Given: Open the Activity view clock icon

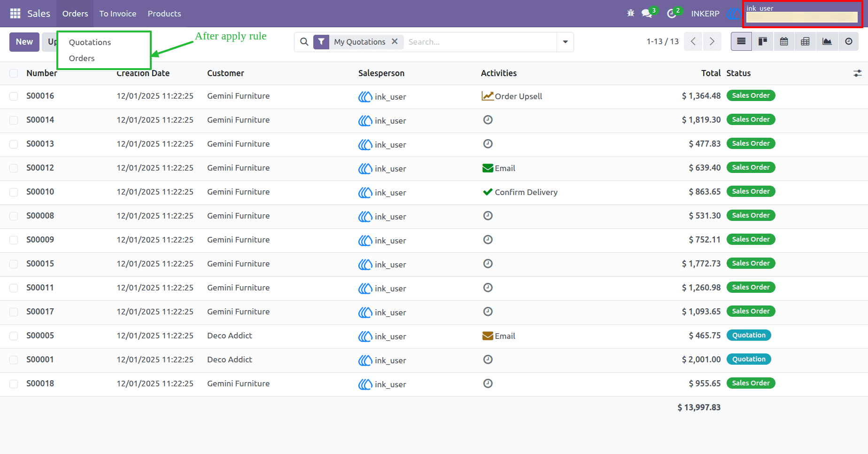Looking at the screenshot, I should tap(849, 41).
